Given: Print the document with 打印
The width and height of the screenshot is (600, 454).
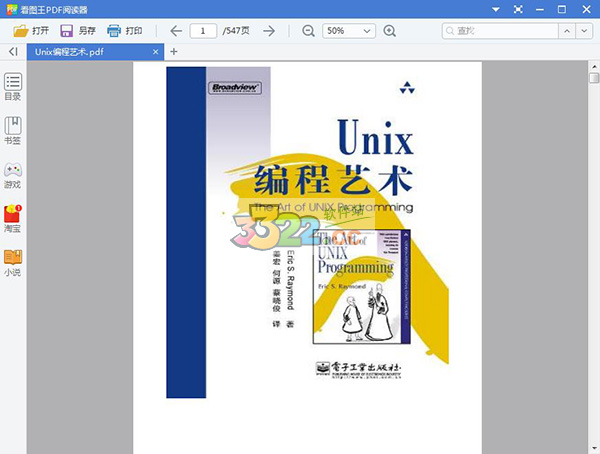Looking at the screenshot, I should pos(125,31).
